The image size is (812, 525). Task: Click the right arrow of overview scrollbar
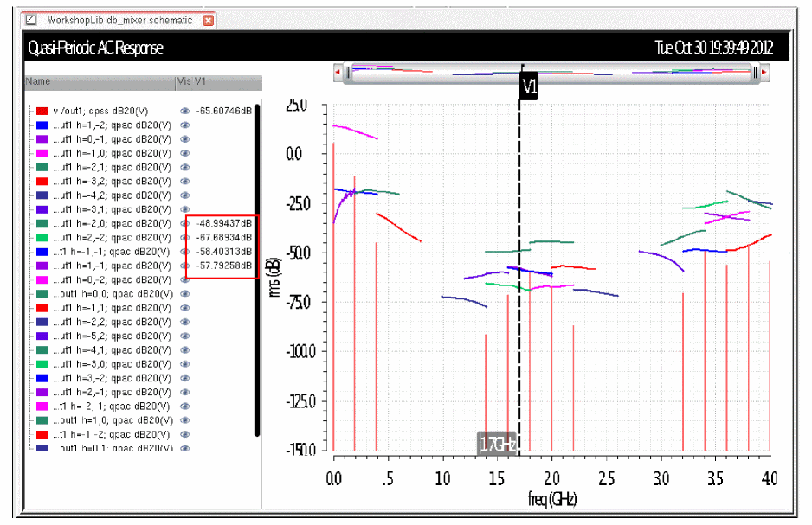pos(764,73)
